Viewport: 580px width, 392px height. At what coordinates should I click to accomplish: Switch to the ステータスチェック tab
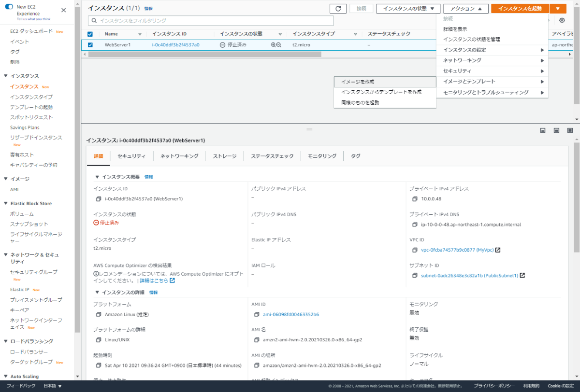pyautogui.click(x=272, y=156)
